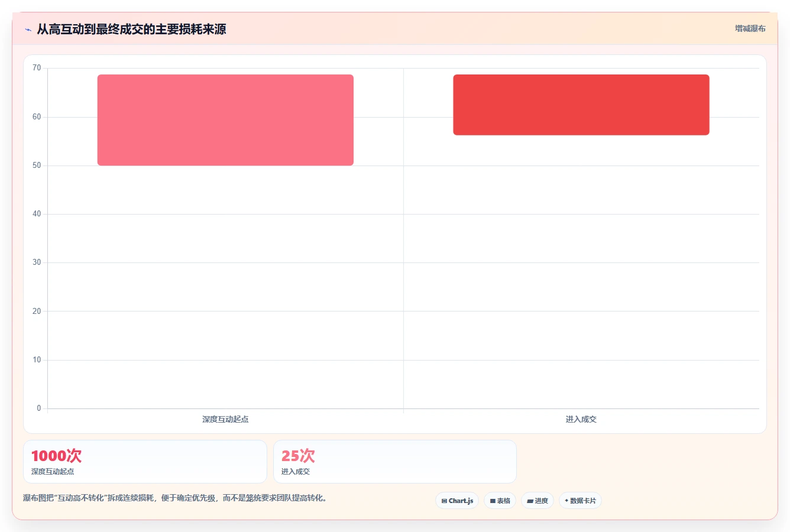The image size is (790, 532).
Task: Click the pink 深度互动起点 waterfall bar
Action: 225,120
